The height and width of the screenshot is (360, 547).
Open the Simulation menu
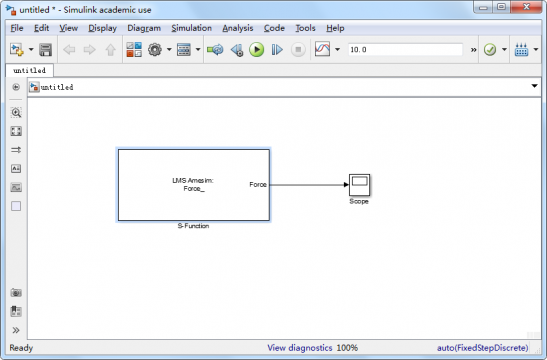pyautogui.click(x=192, y=28)
